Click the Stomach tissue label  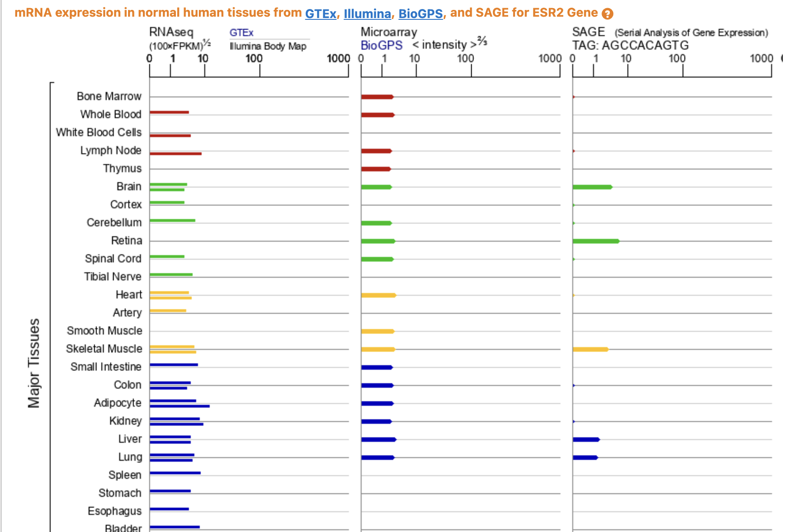click(x=120, y=493)
